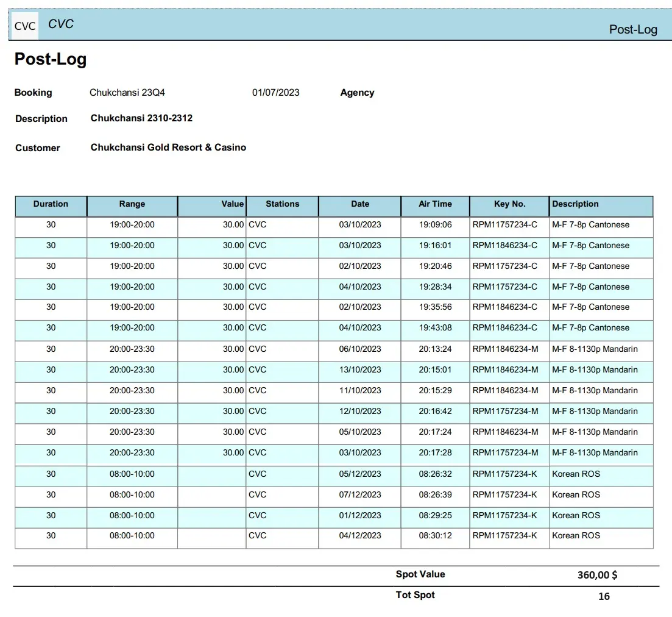Click the Tot Spot count 16
The image size is (672, 617).
click(604, 596)
